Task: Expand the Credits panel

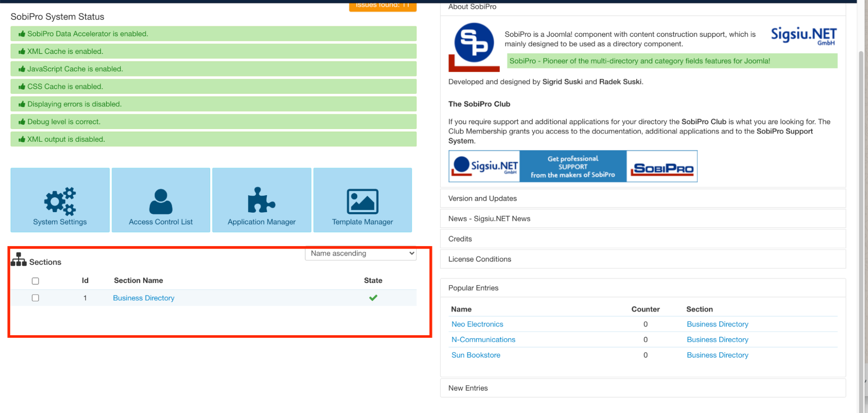Action: coord(643,239)
